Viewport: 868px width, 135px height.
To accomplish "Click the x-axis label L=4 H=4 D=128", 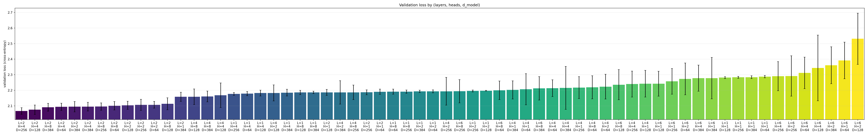I will (220, 126).
